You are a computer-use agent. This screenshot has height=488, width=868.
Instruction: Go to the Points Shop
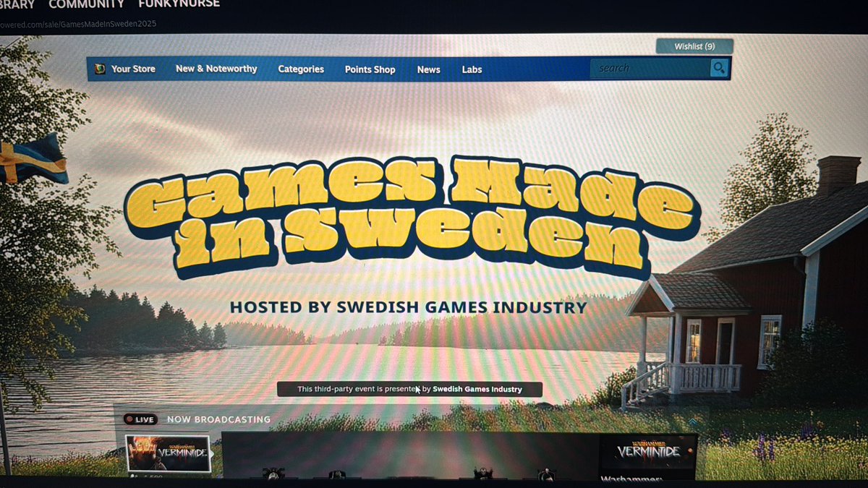(x=370, y=69)
